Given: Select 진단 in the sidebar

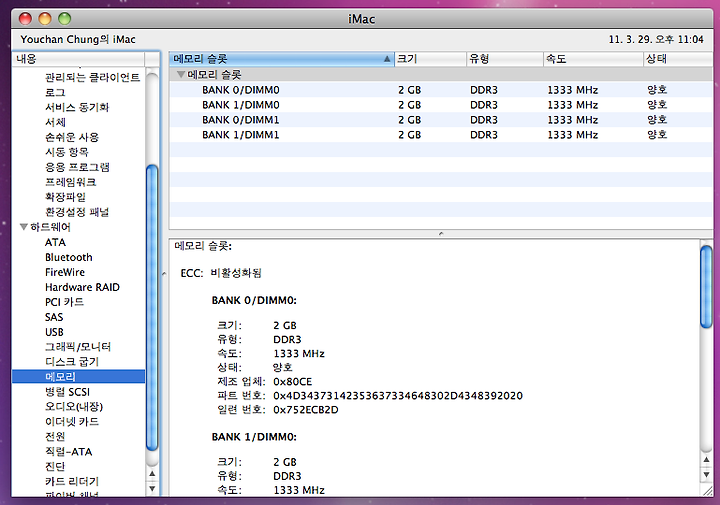Looking at the screenshot, I should point(55,466).
